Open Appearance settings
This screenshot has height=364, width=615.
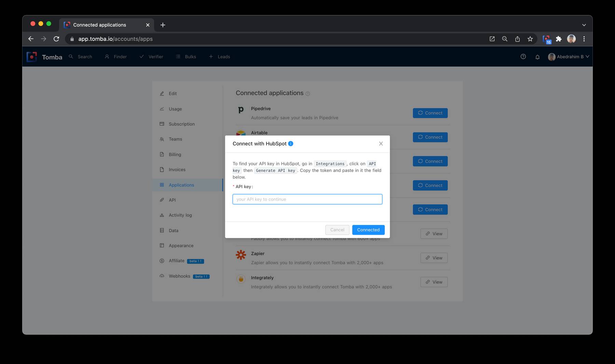[188, 246]
